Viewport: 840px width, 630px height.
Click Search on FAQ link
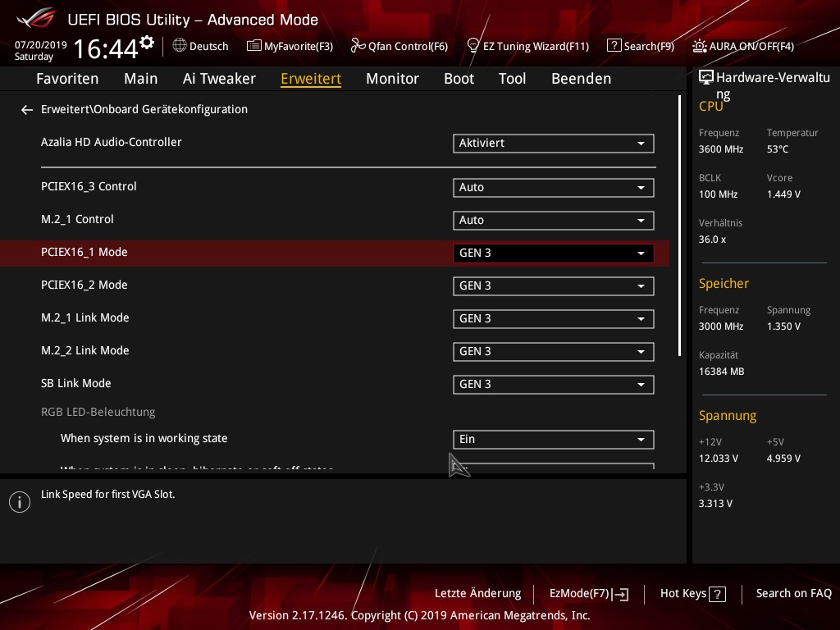tap(793, 594)
